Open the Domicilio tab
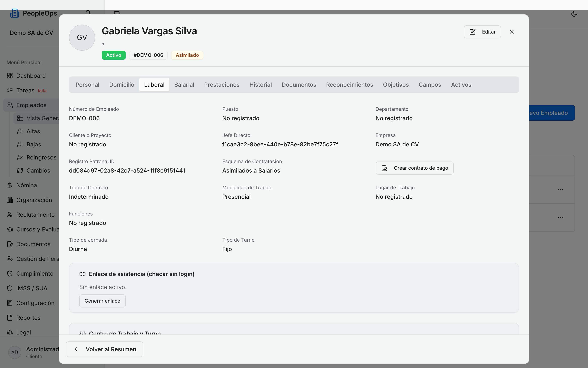Image resolution: width=588 pixels, height=368 pixels. 122,85
